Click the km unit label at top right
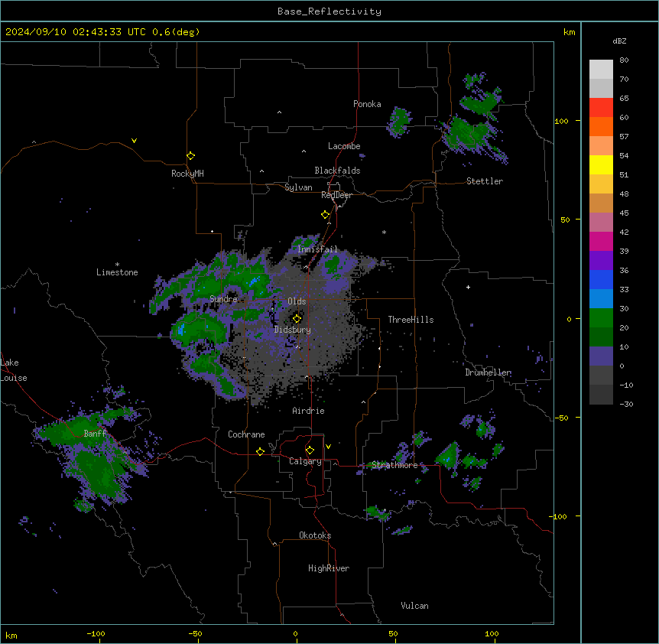Image resolution: width=659 pixels, height=644 pixels. [x=569, y=32]
